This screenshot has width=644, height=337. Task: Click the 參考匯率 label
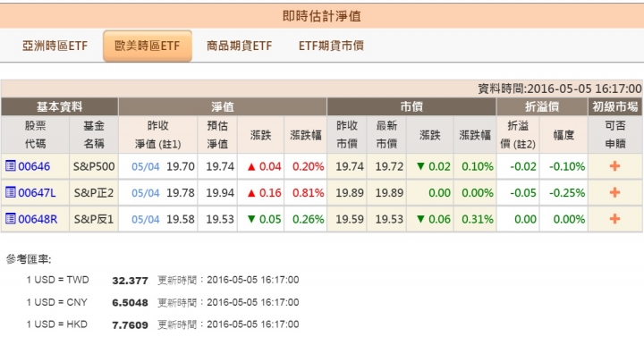pos(29,259)
